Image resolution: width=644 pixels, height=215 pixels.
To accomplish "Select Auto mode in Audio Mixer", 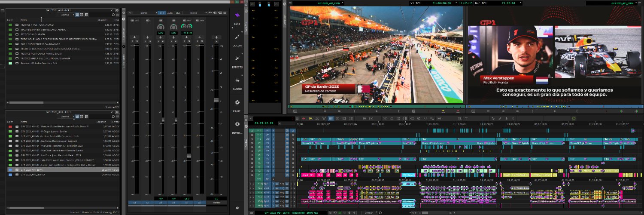I will 170,13.
